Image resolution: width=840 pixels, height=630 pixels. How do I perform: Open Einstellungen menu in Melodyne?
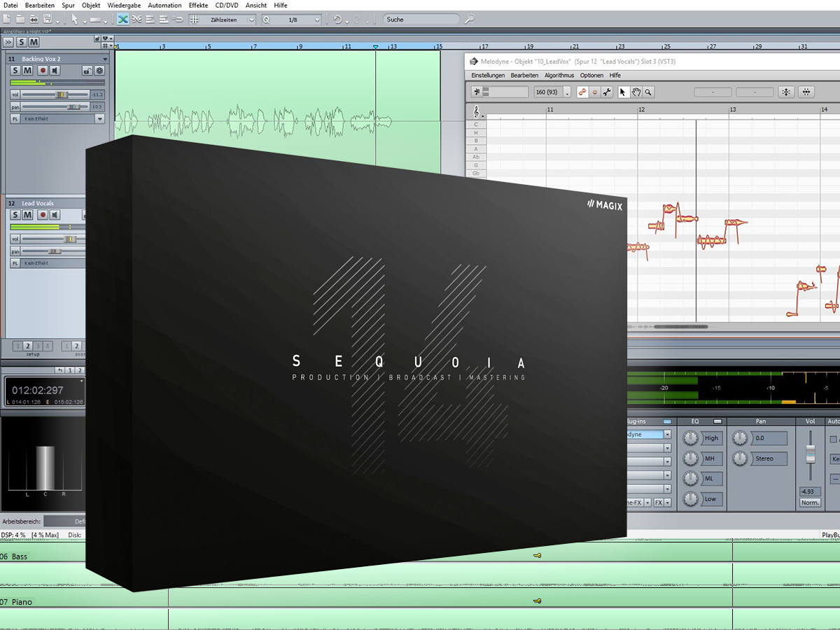click(x=488, y=75)
